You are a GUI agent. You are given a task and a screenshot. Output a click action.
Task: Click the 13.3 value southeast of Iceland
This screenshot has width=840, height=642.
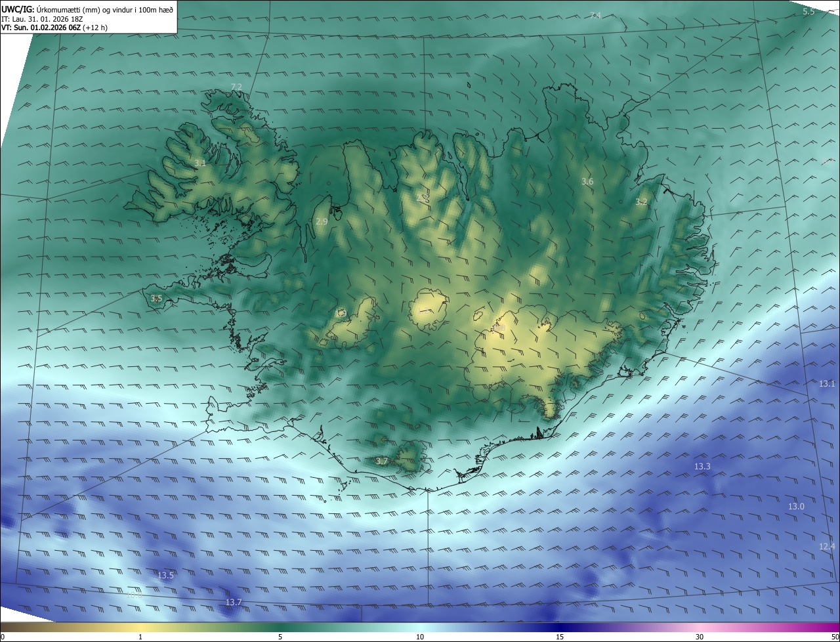702,466
